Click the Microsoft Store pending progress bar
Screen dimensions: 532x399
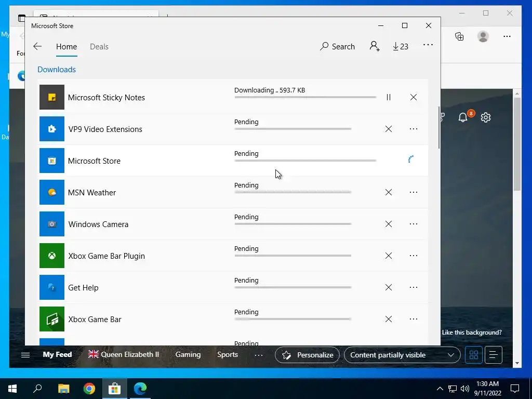(x=305, y=161)
